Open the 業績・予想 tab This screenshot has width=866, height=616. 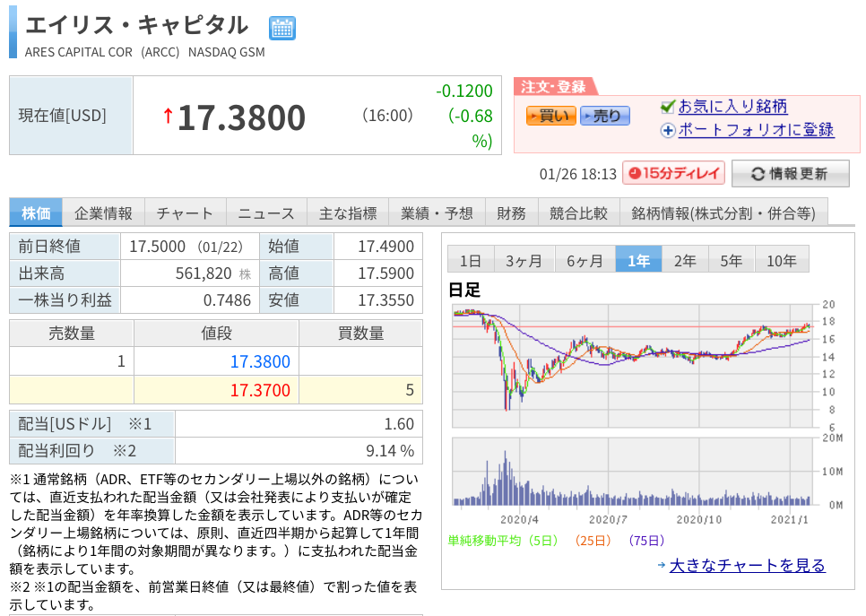(x=437, y=213)
